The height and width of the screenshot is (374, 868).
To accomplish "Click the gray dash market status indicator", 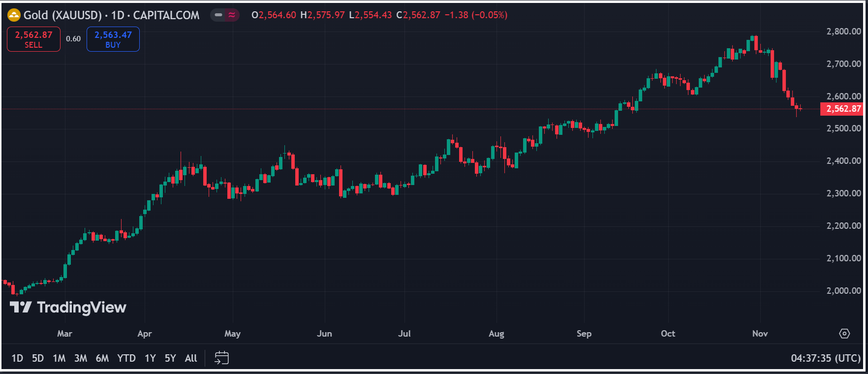I will pyautogui.click(x=218, y=15).
